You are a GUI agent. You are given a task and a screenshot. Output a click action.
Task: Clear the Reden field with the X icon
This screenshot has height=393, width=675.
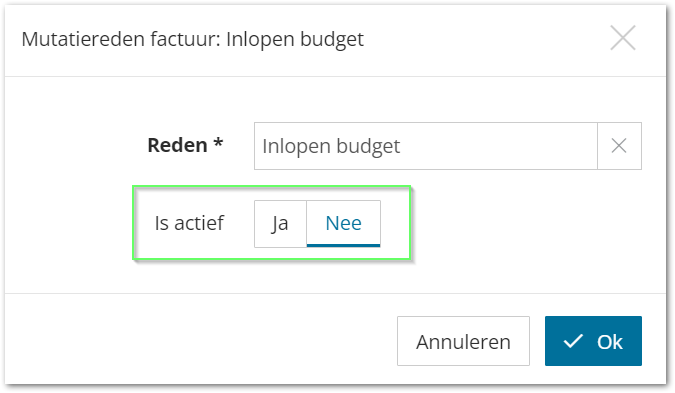point(619,146)
